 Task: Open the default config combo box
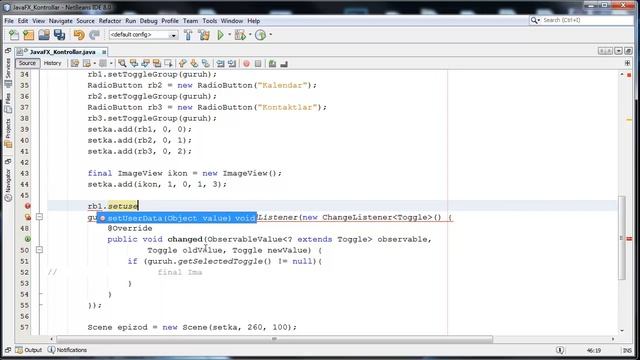pos(143,35)
